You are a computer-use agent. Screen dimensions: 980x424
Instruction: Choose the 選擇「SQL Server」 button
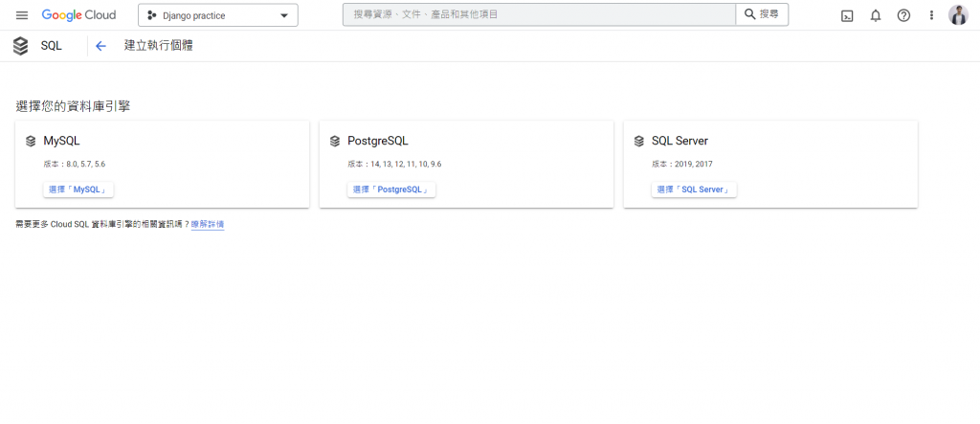click(694, 190)
